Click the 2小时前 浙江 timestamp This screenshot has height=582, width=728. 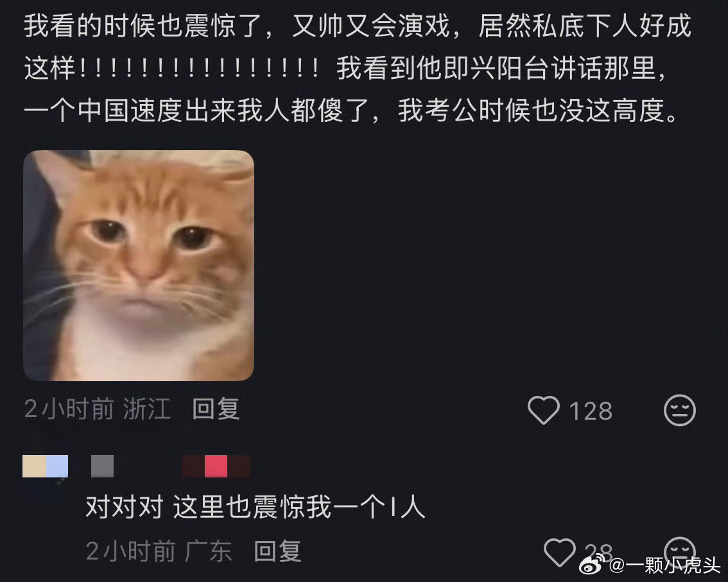click(x=98, y=409)
